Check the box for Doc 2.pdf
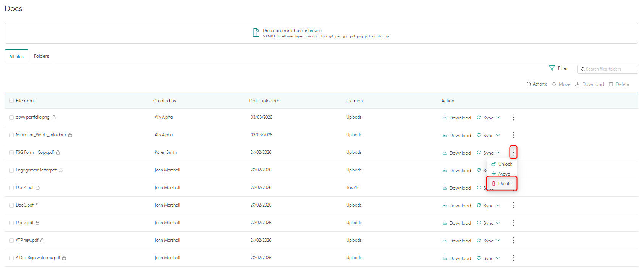This screenshot has width=644, height=268. click(11, 223)
